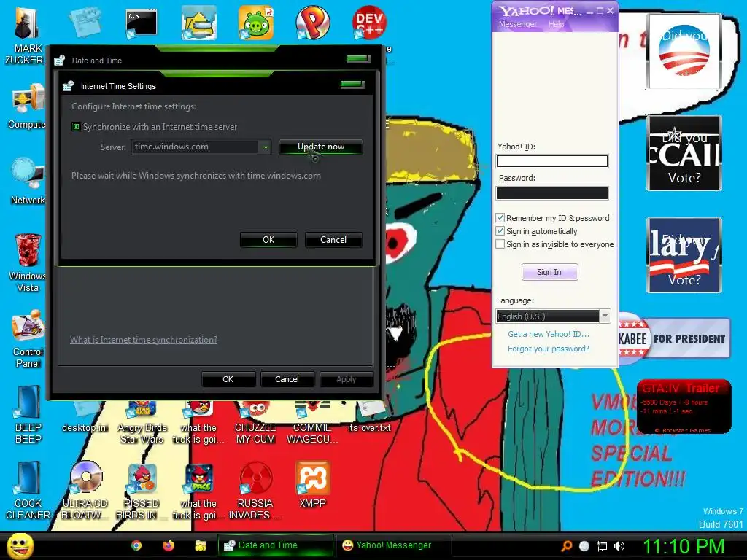Viewport: 747px width, 560px height.
Task: Open the Help menu in Yahoo Messenger
Action: pyautogui.click(x=556, y=24)
